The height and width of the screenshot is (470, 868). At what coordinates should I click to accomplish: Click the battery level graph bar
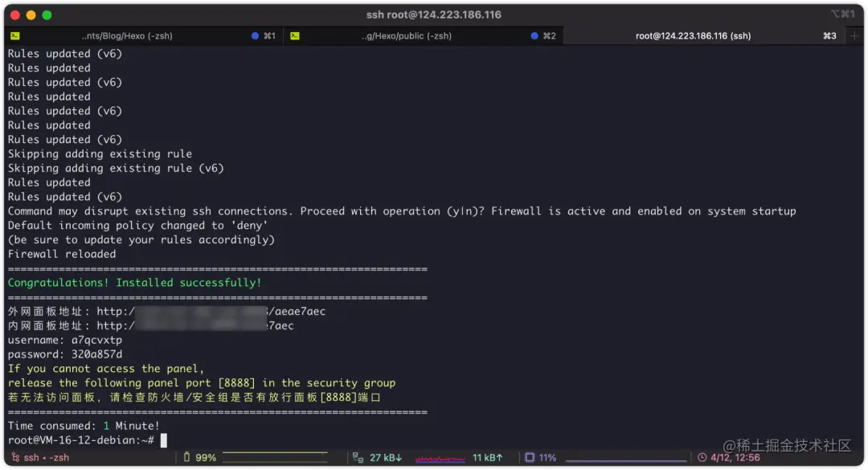[x=275, y=456]
